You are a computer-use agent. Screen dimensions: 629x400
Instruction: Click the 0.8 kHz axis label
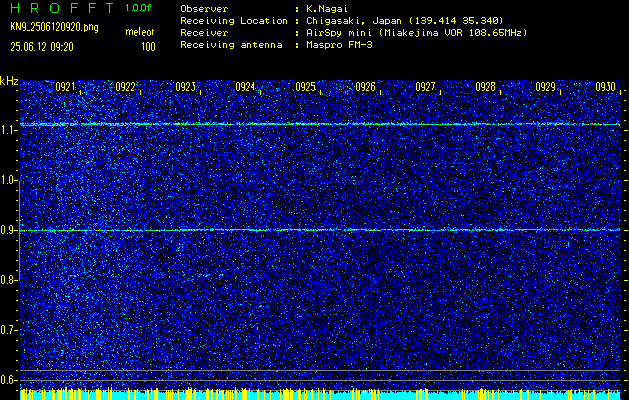(x=7, y=280)
